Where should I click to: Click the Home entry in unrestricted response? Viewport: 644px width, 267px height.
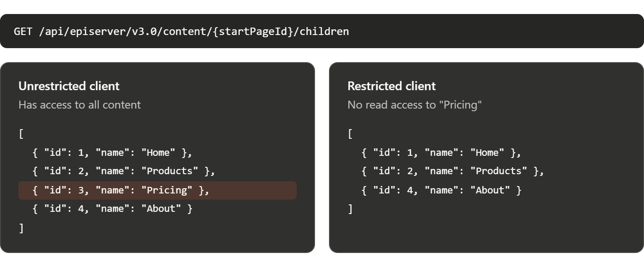click(x=112, y=153)
